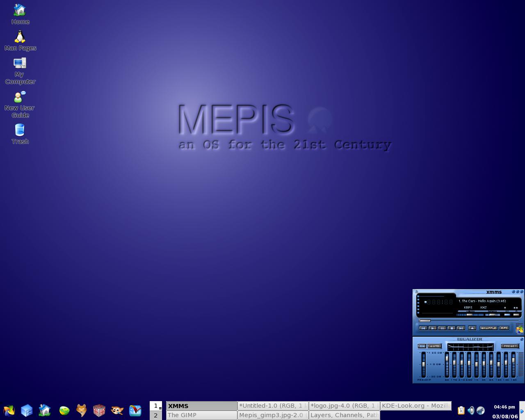Screen dimensions: 525x420
Task: Open the equalizer PRESET menu
Action: click(x=510, y=346)
